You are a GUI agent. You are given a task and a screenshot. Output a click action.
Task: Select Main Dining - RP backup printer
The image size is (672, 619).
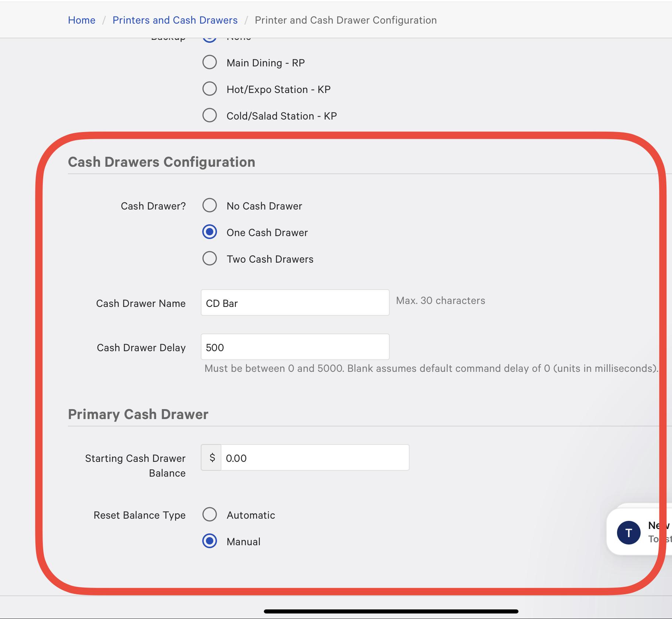point(210,62)
